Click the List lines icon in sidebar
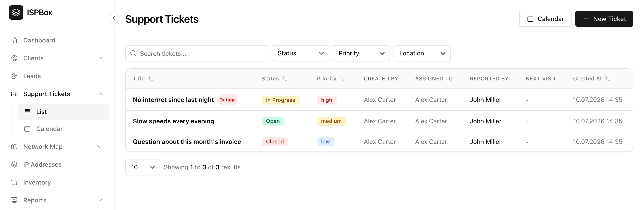This screenshot has width=644, height=210. pos(27,112)
